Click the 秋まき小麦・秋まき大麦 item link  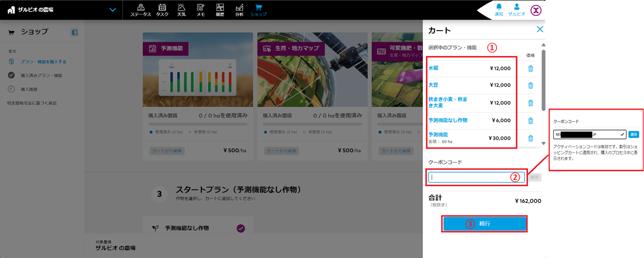click(x=448, y=102)
